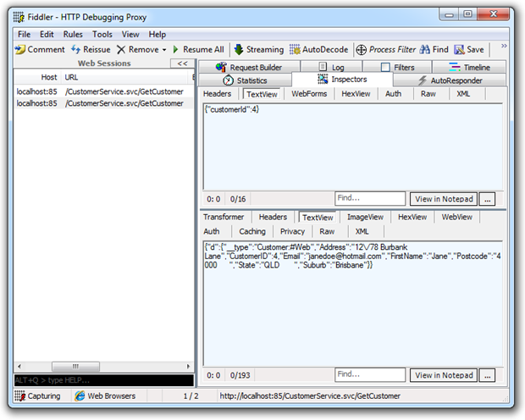Collapse Web Sessions with << button
The width and height of the screenshot is (525, 420).
click(182, 64)
